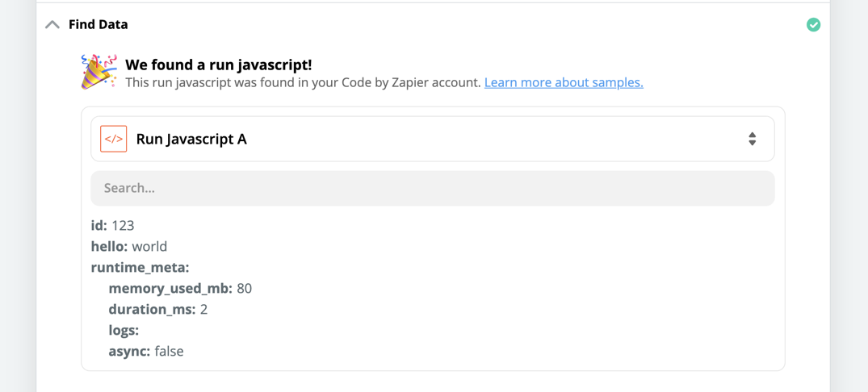868x392 pixels.
Task: Select the async key label
Action: coord(129,351)
